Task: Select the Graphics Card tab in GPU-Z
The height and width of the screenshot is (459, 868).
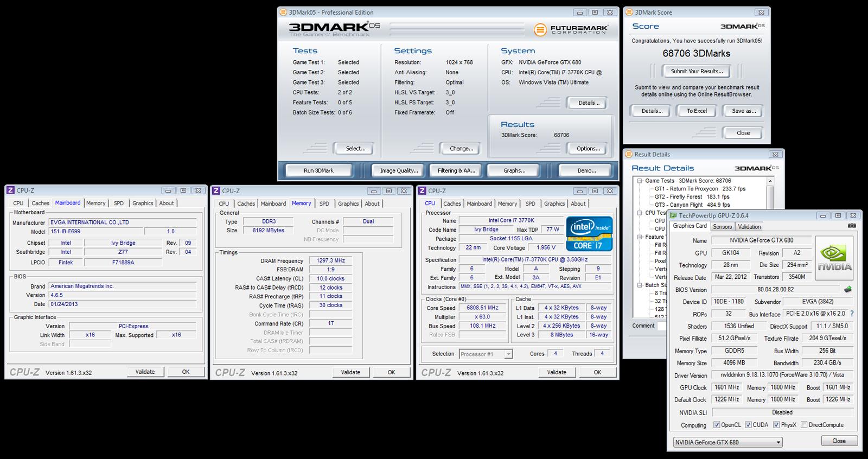Action: point(690,226)
